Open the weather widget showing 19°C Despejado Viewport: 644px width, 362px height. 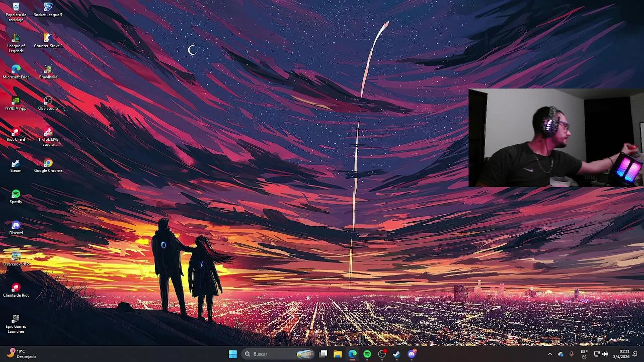click(x=21, y=354)
